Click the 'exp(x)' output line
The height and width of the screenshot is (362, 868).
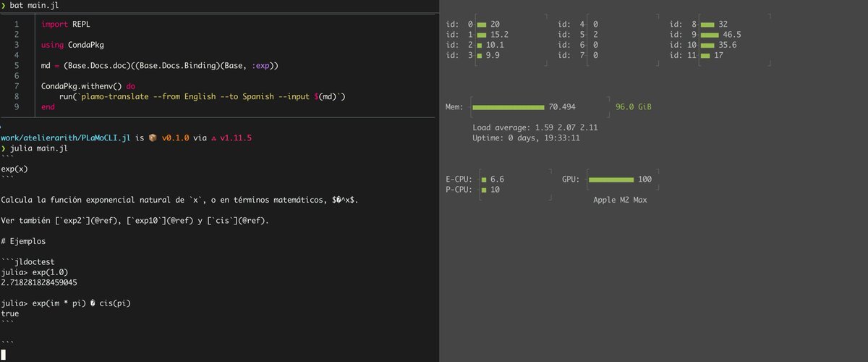[x=14, y=169]
